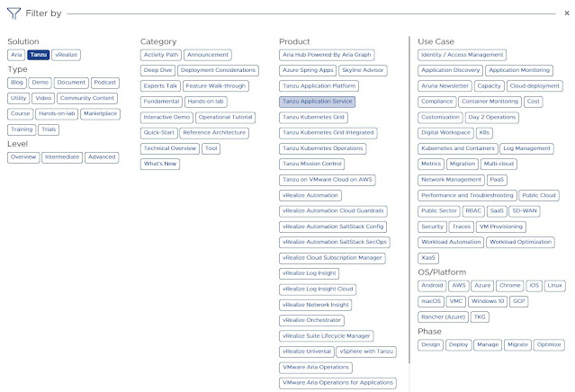The height and width of the screenshot is (392, 575).
Task: Select the Deep Dive category
Action: click(157, 70)
